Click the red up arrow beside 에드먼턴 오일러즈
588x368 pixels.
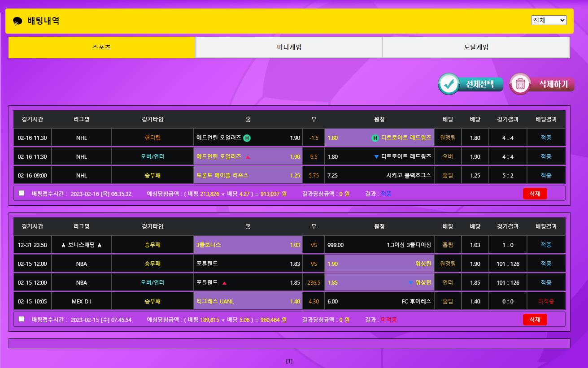pyautogui.click(x=248, y=157)
